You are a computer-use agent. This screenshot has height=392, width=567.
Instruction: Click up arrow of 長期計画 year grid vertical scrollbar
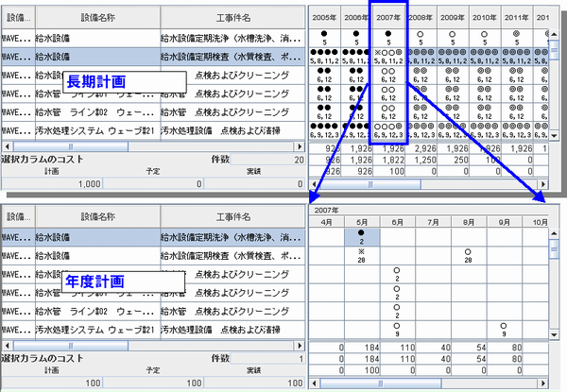point(554,35)
